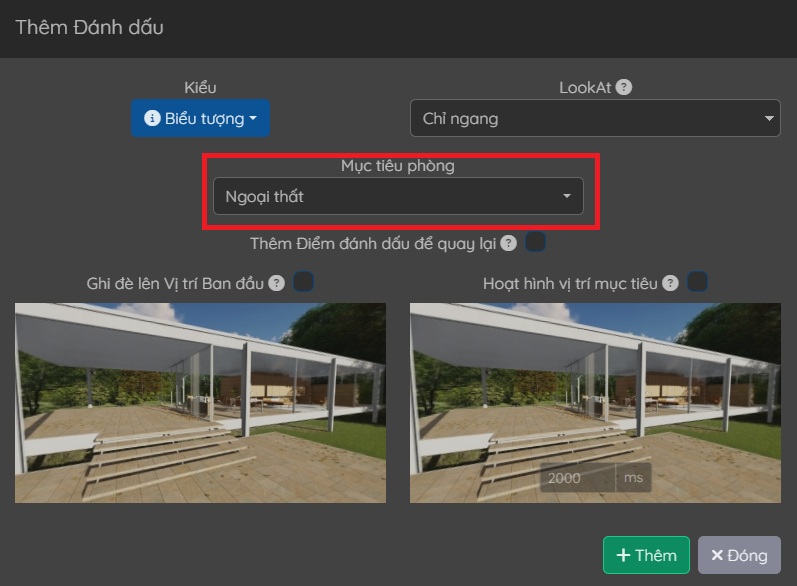Click help icon next to 'Thêm Điểm đánh dấu để quay lại'
This screenshot has width=797, height=586.
(509, 243)
